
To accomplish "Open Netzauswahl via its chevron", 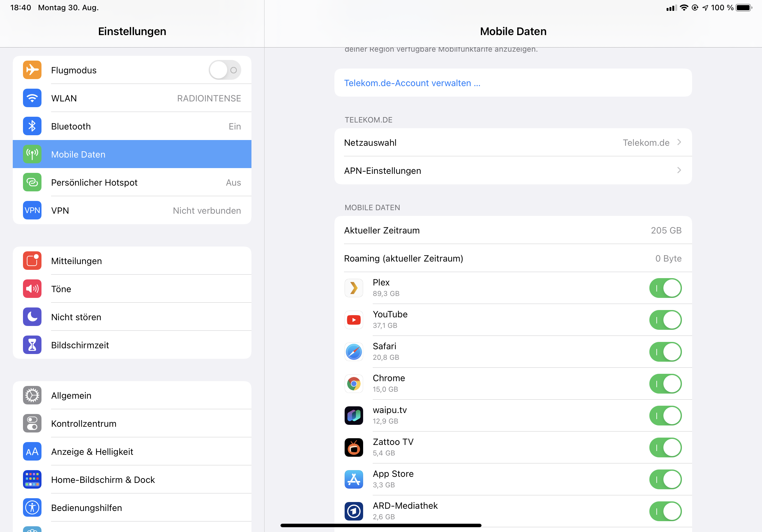I will click(679, 142).
